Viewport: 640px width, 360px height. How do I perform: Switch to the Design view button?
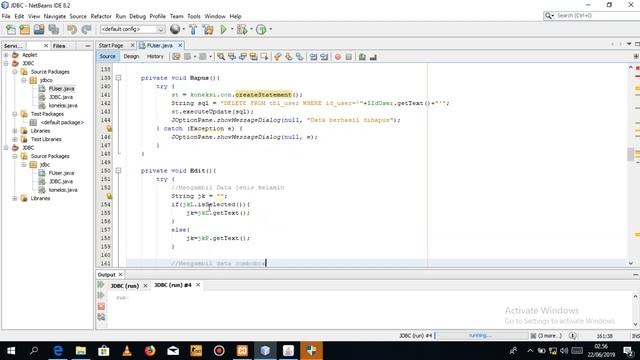(x=131, y=56)
